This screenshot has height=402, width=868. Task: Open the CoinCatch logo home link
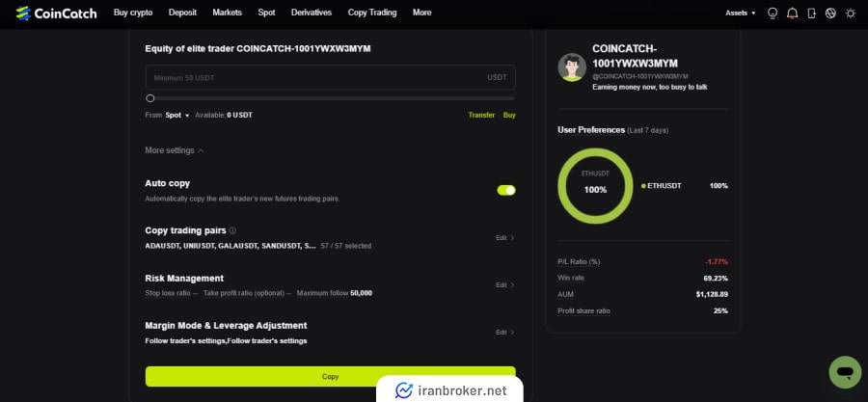57,13
